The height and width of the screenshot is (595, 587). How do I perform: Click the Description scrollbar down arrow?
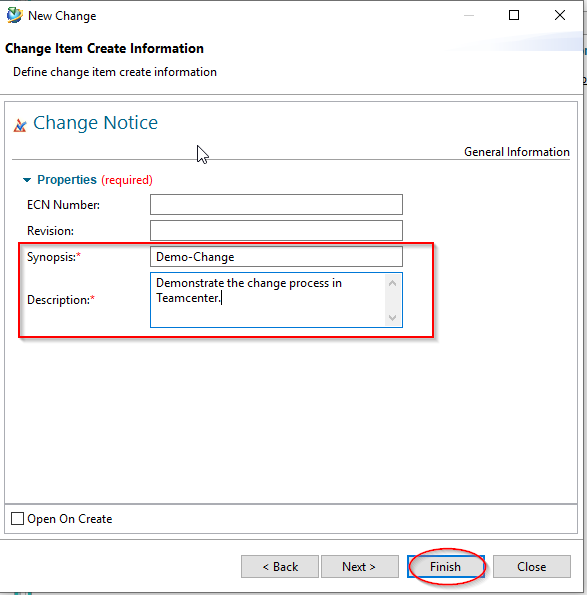tap(393, 317)
